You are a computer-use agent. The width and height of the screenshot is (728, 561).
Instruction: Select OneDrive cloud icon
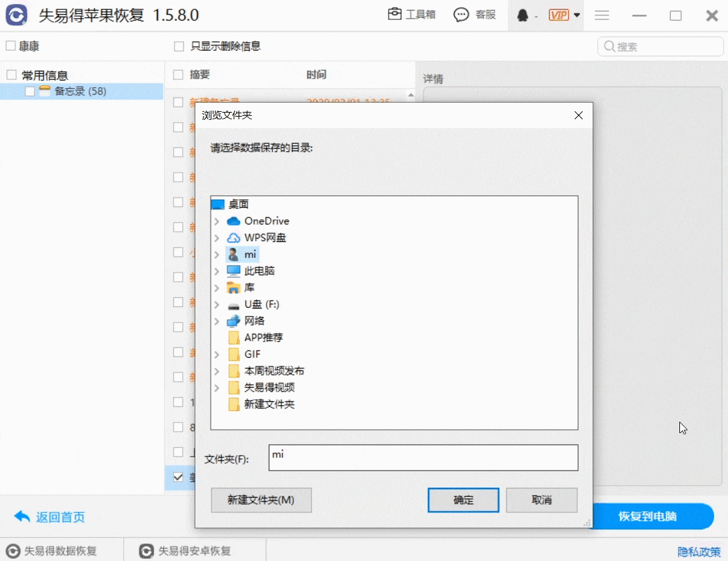pyautogui.click(x=233, y=221)
